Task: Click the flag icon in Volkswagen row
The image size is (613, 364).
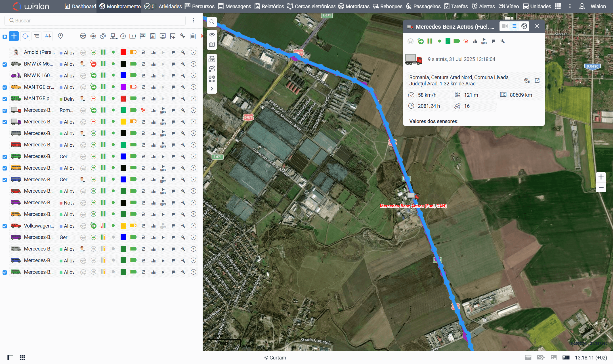Action: (x=173, y=226)
